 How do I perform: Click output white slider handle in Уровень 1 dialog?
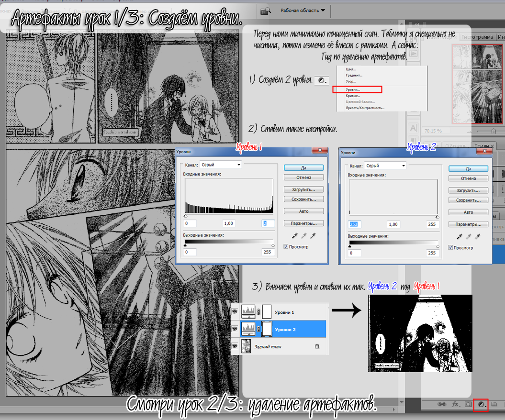click(273, 245)
